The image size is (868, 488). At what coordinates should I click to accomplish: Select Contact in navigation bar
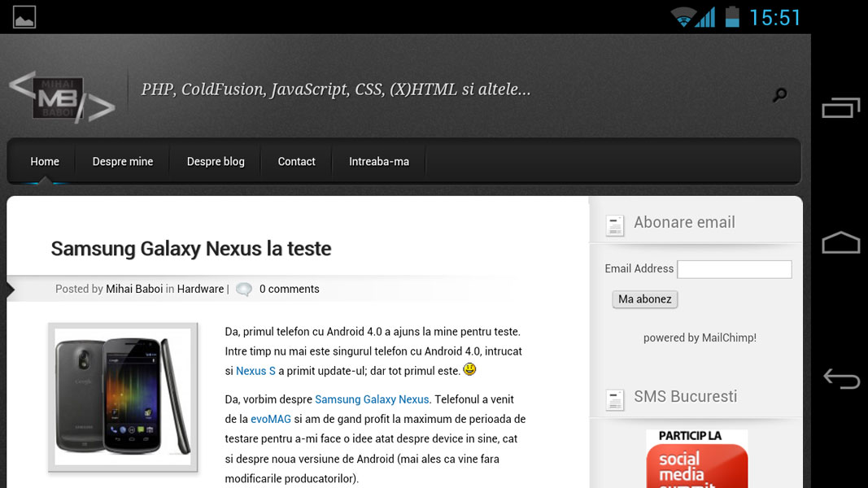(x=296, y=162)
